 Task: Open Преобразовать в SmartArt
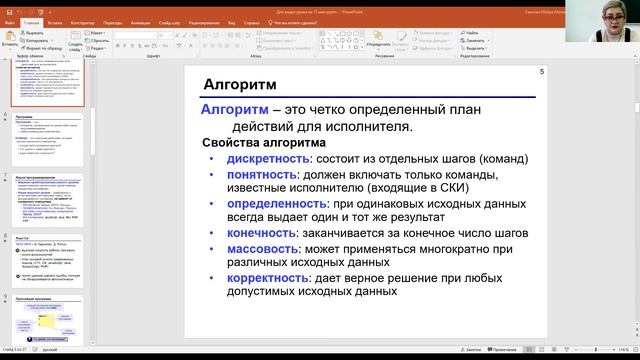(284, 48)
